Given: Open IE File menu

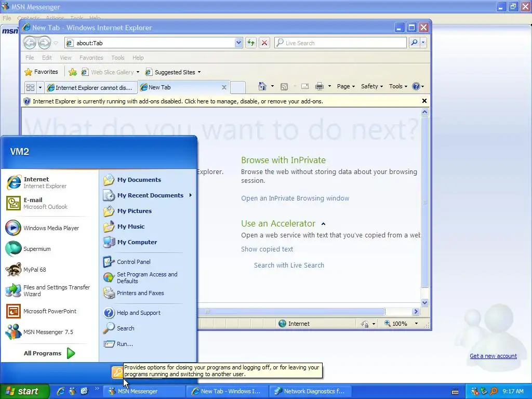Looking at the screenshot, I should click(30, 58).
